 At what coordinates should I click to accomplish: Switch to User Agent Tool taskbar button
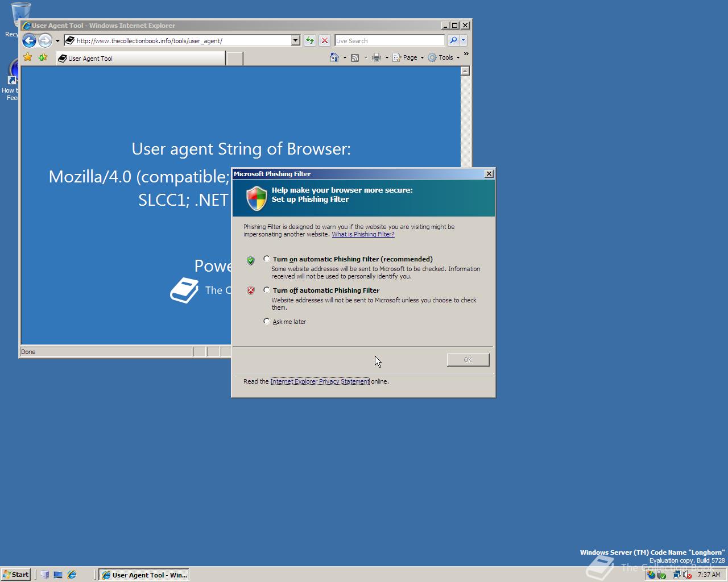(144, 575)
